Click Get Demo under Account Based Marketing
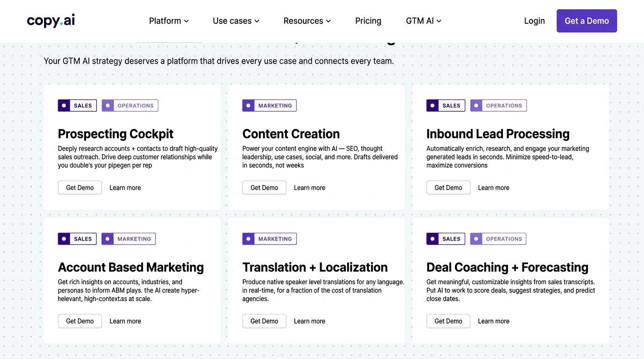 click(80, 321)
